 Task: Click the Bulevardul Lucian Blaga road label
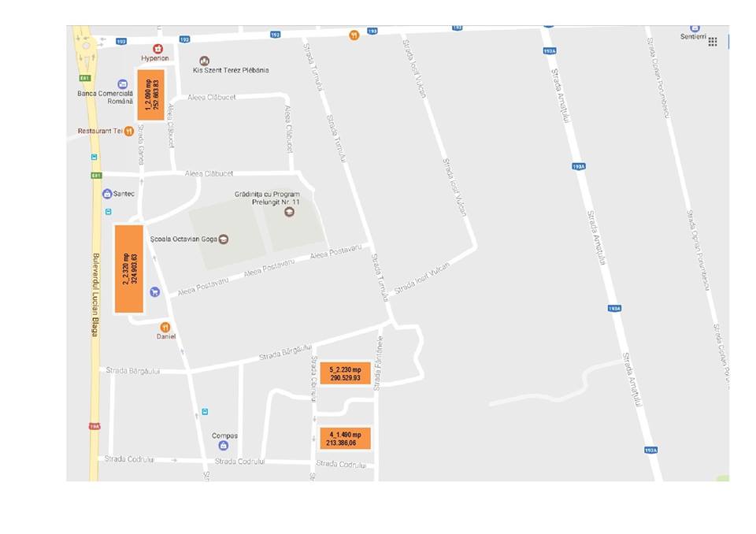(x=95, y=294)
